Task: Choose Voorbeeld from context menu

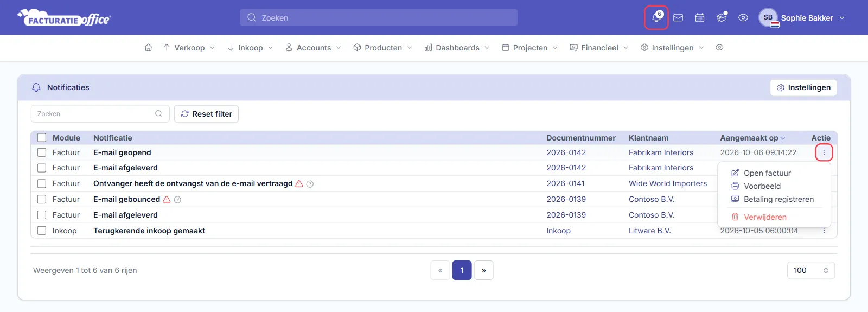Action: coord(762,186)
